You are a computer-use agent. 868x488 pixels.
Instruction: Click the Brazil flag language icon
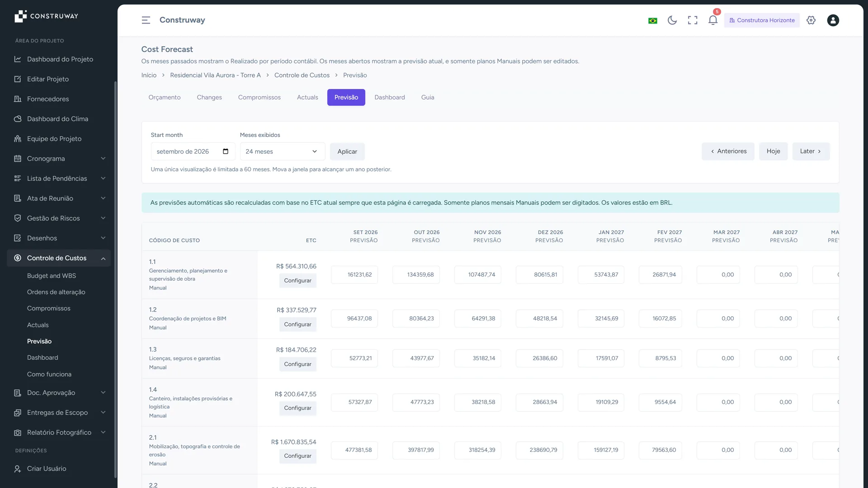coord(652,20)
